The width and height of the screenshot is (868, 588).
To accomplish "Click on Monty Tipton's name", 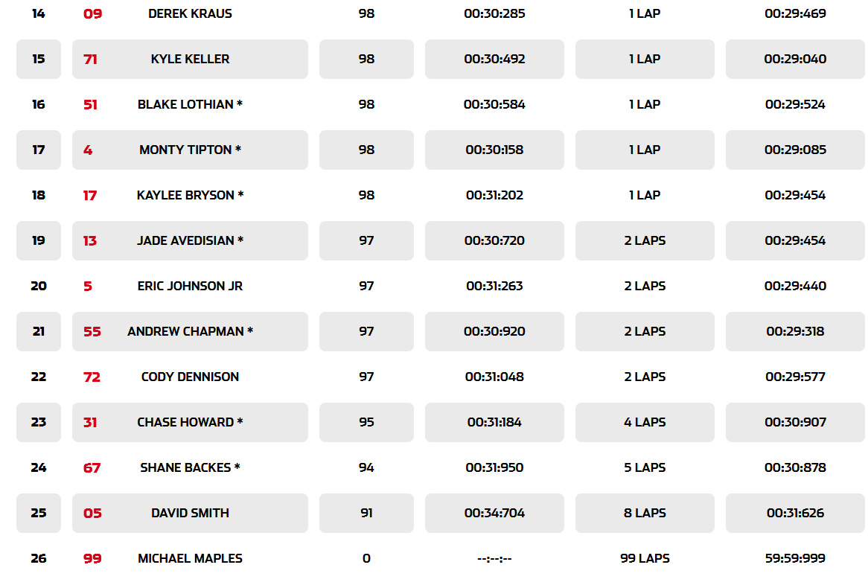I will pos(190,150).
